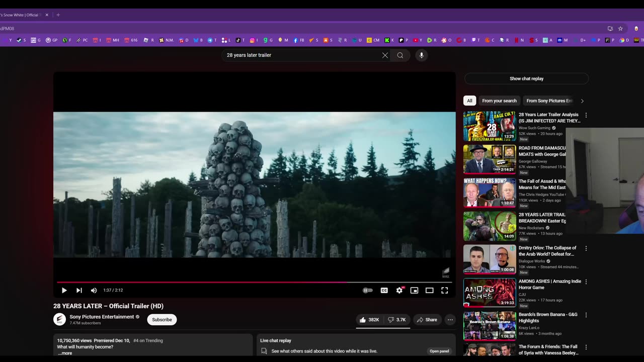Enter fullscreen mode
644x362 pixels.
pyautogui.click(x=444, y=290)
